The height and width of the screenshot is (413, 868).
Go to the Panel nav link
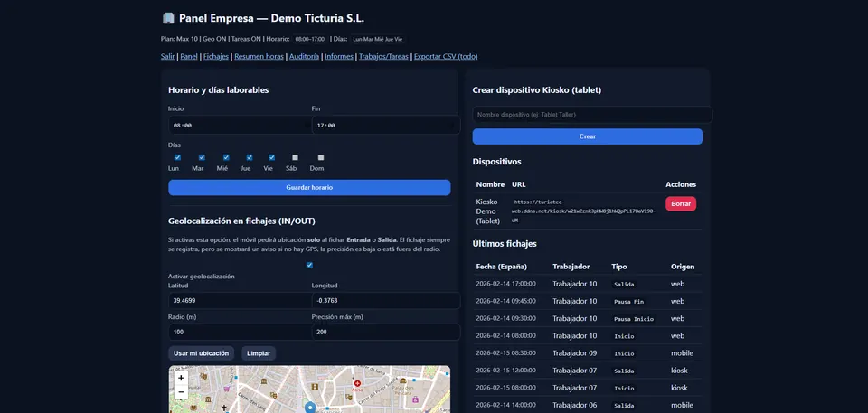189,56
